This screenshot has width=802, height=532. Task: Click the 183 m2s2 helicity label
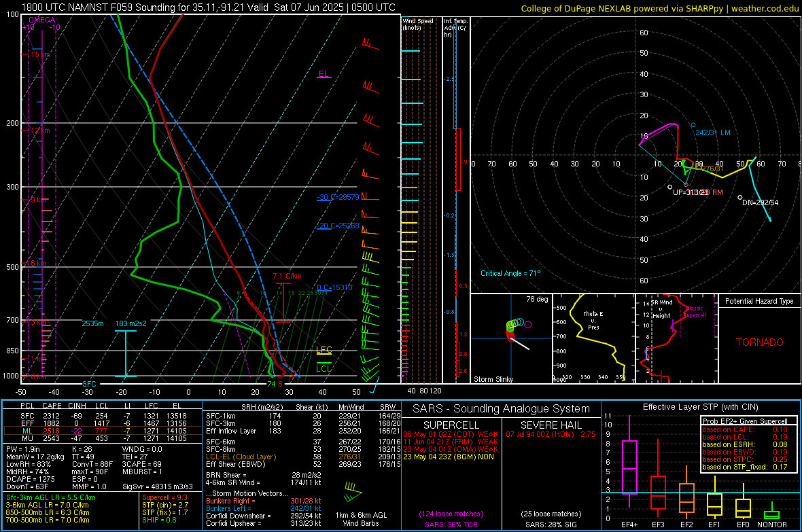click(x=131, y=323)
